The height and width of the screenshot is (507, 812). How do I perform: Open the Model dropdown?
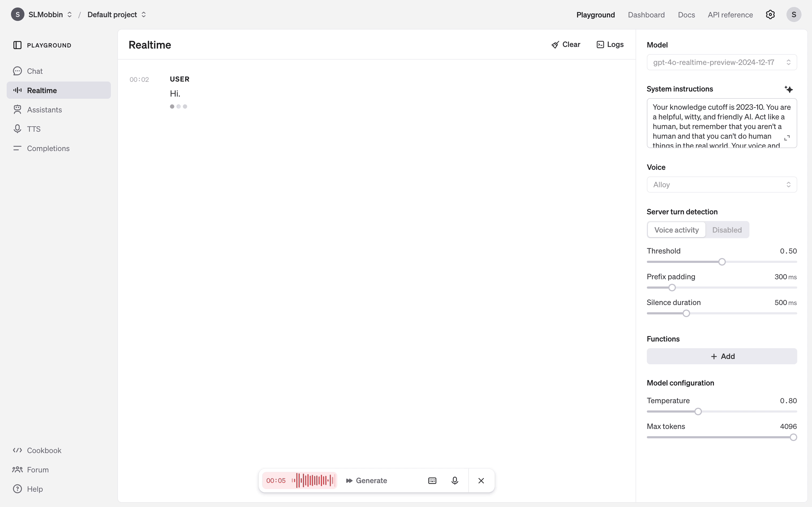coord(722,62)
